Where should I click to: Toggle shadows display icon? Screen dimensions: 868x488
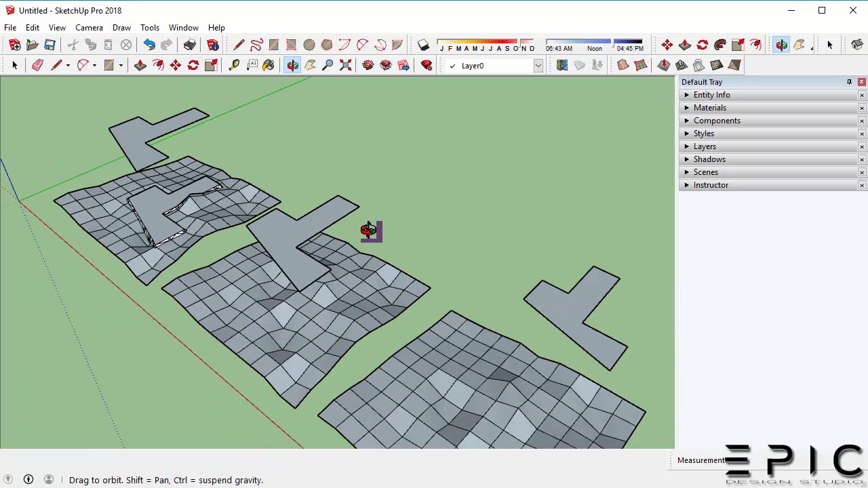(x=423, y=45)
